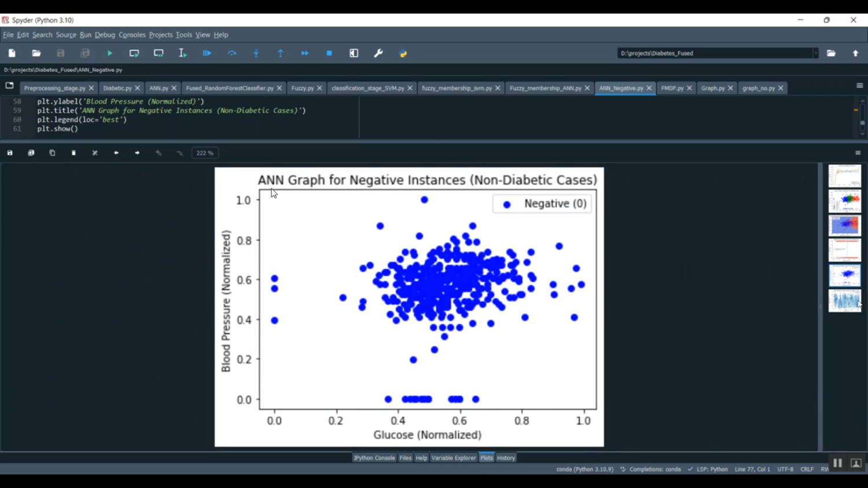Switch to the Fuzzy_membership_ANN.py tab

point(545,88)
